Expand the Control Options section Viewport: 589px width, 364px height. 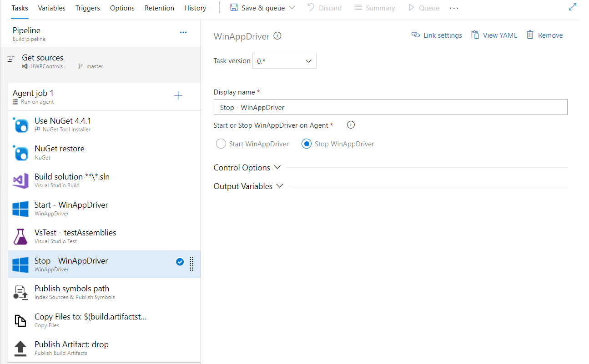pyautogui.click(x=247, y=168)
